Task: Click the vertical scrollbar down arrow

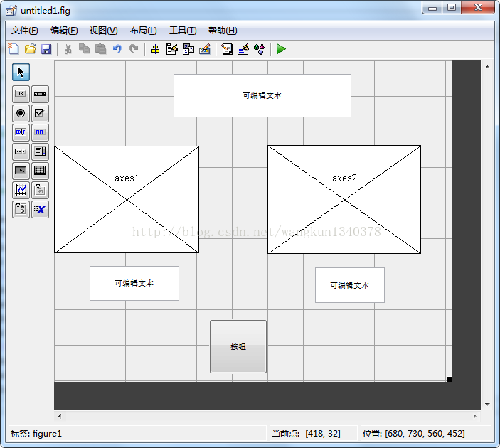Action: (487, 404)
